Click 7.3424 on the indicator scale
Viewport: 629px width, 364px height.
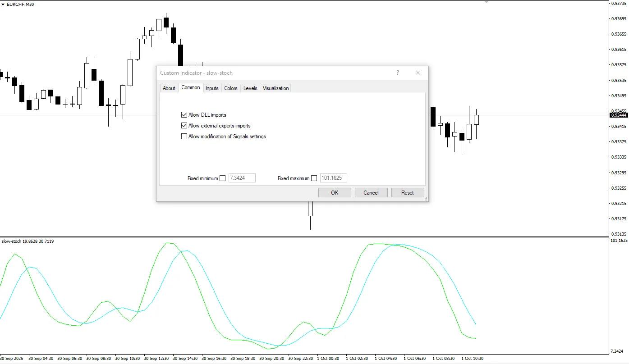coord(617,351)
